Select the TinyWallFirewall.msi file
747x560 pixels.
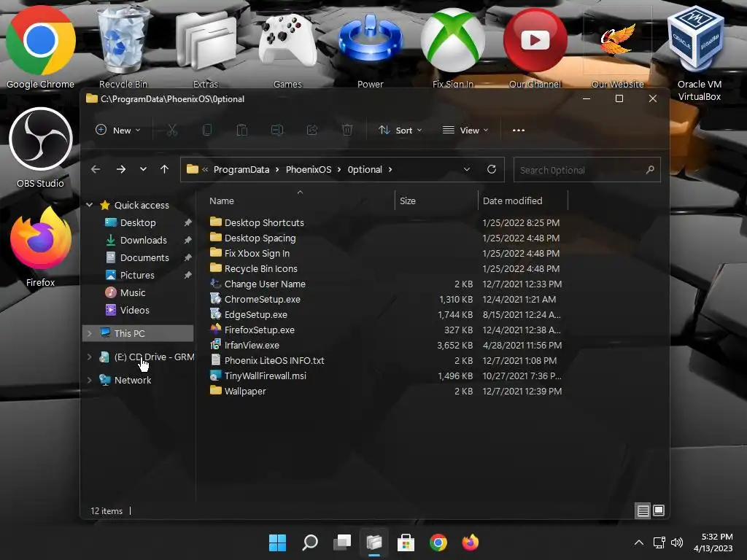pyautogui.click(x=265, y=376)
